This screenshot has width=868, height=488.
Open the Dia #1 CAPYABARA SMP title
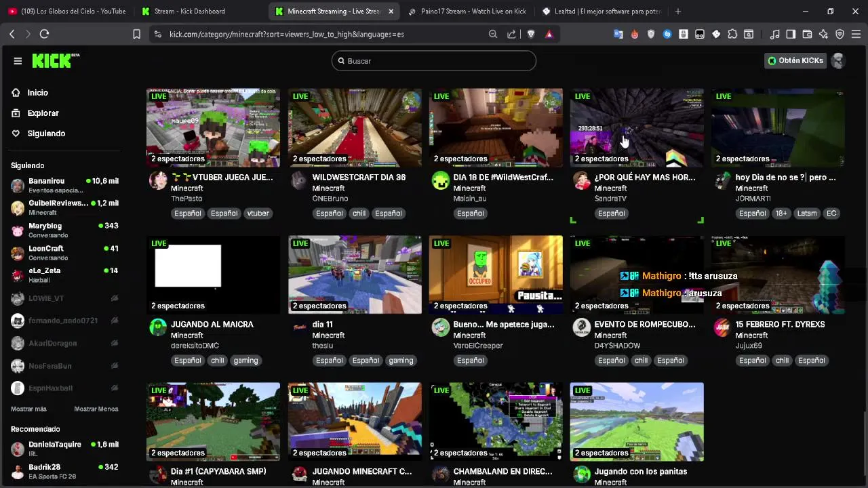218,472
